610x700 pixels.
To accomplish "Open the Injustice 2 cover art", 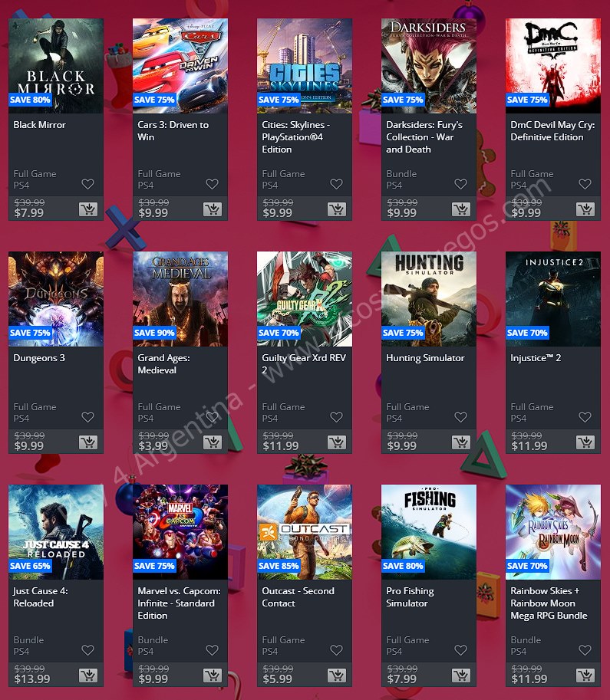I will [x=552, y=299].
